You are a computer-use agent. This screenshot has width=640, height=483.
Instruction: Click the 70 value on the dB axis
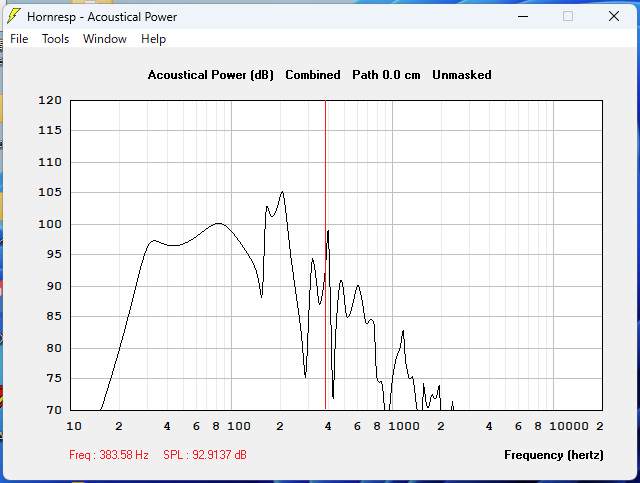click(54, 410)
